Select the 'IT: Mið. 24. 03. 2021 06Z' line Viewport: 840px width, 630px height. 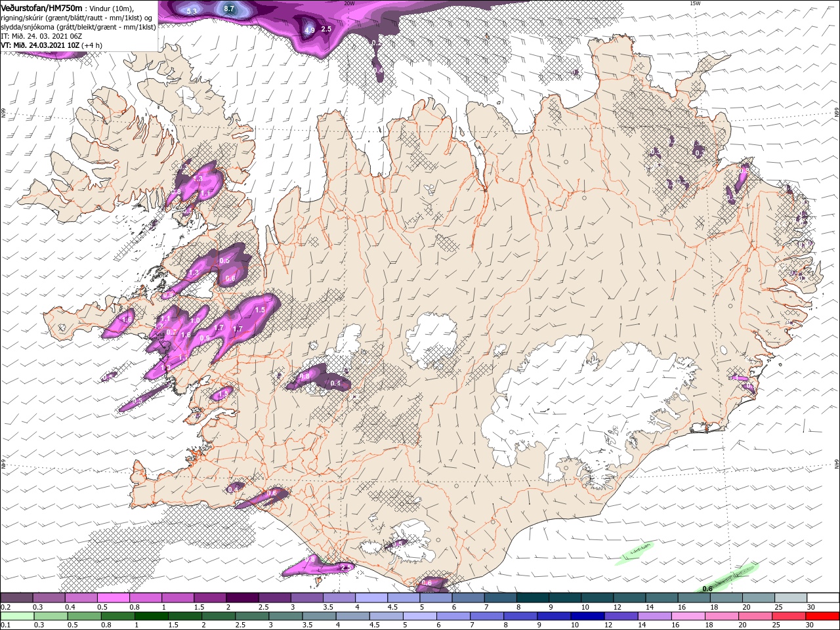[41, 35]
